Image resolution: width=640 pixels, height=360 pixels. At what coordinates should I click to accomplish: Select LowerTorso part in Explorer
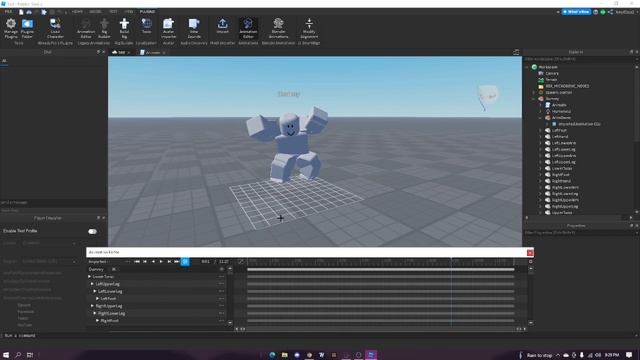[x=562, y=169]
